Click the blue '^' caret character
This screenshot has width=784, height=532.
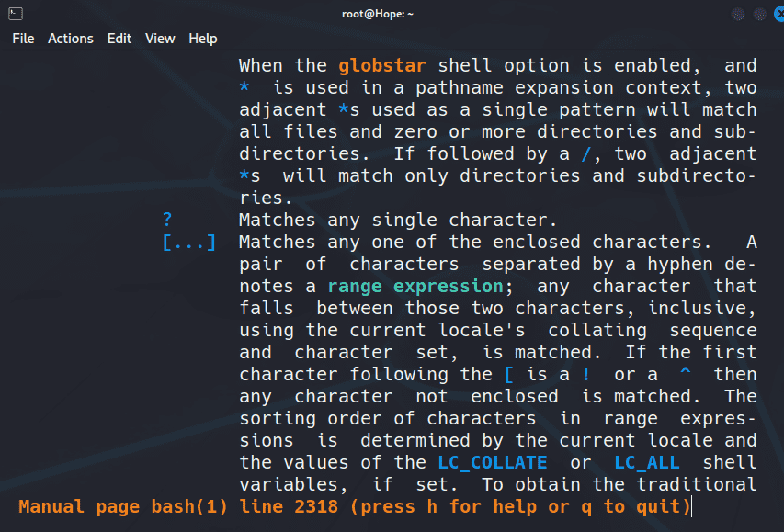[x=685, y=375]
